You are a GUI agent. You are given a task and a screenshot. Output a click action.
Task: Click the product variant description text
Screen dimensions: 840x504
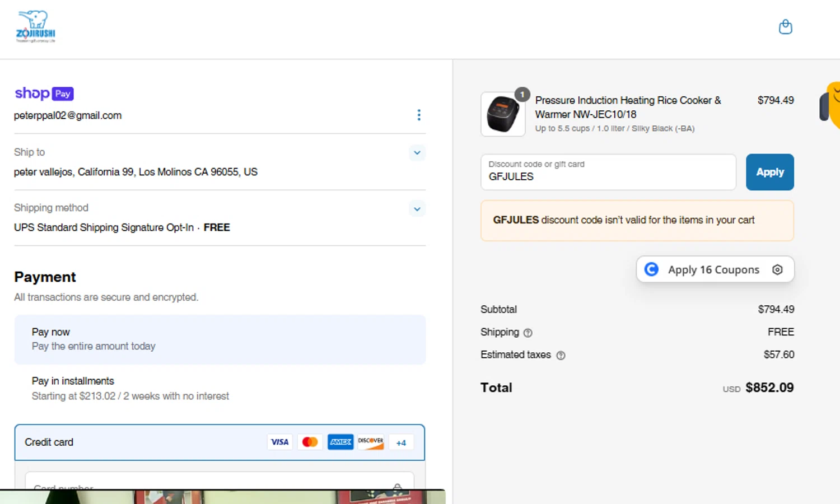(614, 128)
